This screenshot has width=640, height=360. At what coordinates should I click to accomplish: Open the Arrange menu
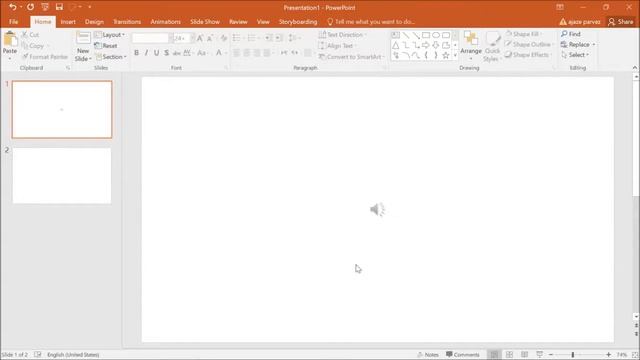click(471, 46)
